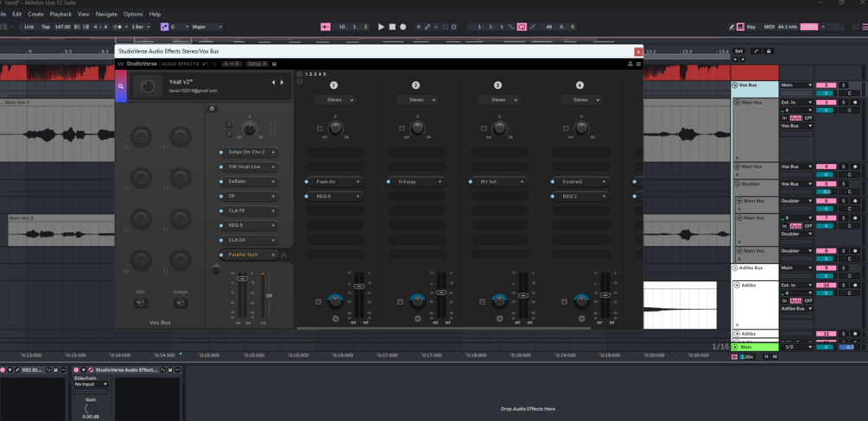Toggle the purple scale mode icon
This screenshot has width=868, height=421.
(x=164, y=27)
